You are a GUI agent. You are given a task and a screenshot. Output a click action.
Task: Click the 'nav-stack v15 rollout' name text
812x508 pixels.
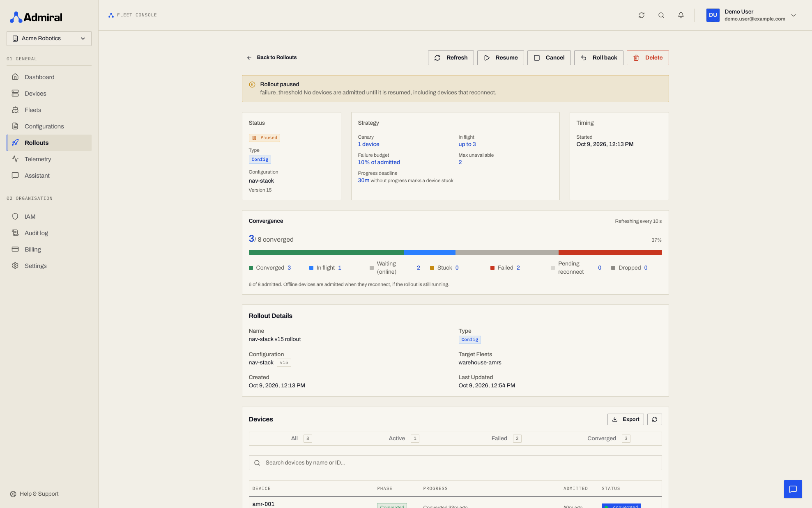275,339
